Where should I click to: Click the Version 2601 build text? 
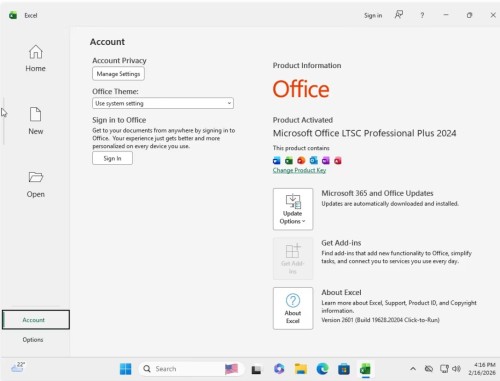pyautogui.click(x=380, y=320)
